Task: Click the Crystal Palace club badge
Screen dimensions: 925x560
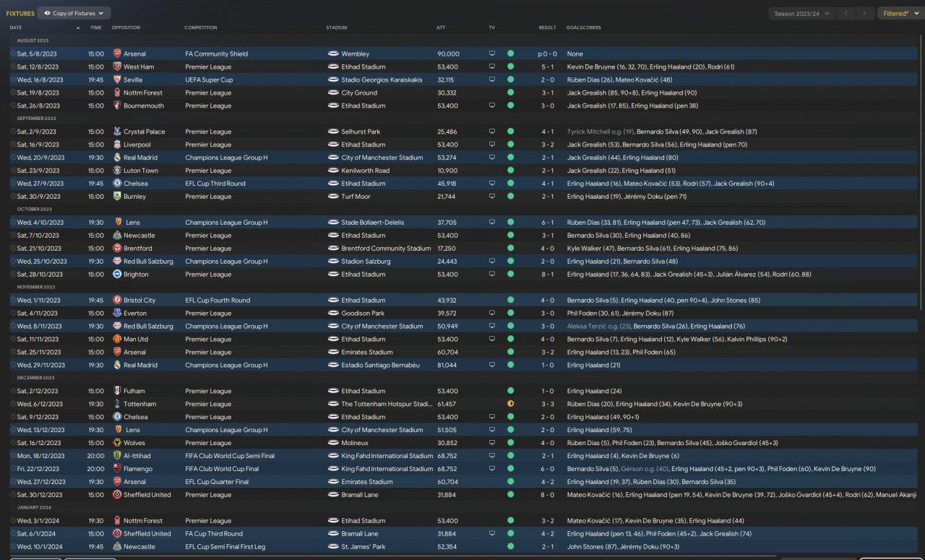Action: (x=117, y=132)
